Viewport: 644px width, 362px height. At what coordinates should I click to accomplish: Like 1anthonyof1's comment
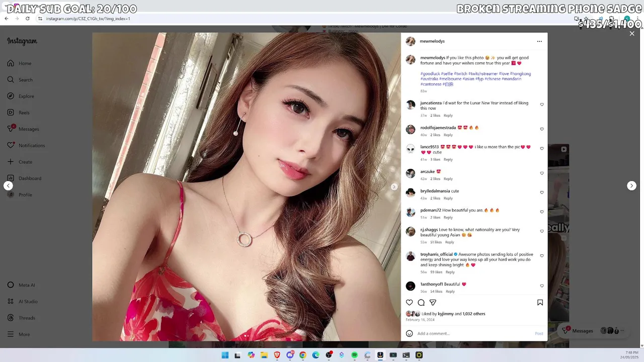[x=542, y=286]
